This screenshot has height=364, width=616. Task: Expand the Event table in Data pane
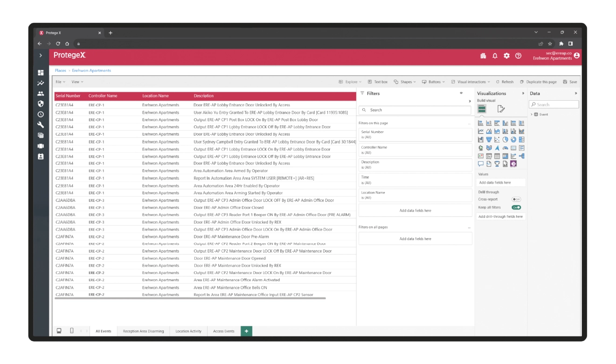click(532, 114)
